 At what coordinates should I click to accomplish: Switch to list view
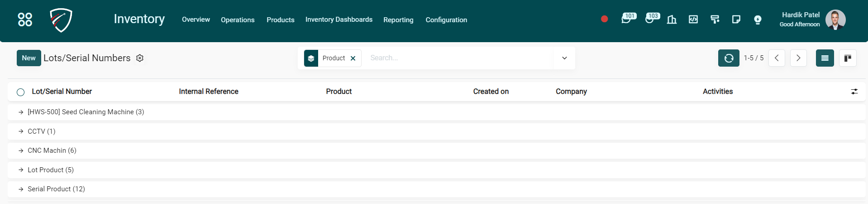(825, 58)
